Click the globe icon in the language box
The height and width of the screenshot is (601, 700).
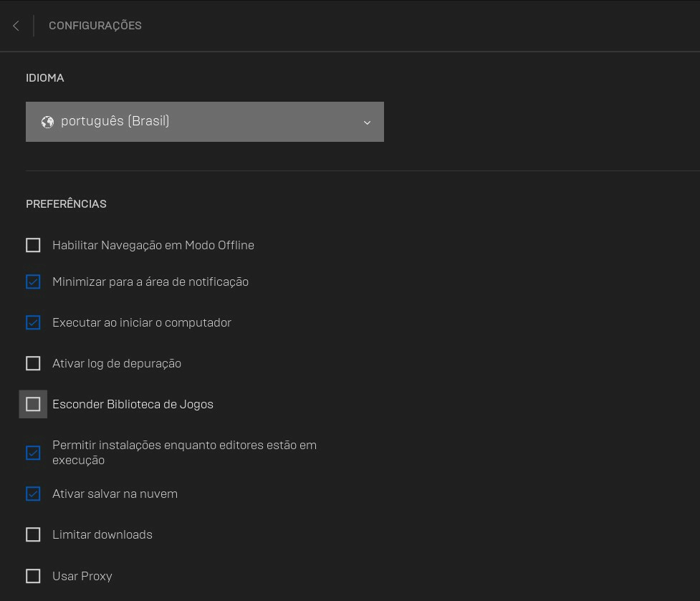pos(47,122)
